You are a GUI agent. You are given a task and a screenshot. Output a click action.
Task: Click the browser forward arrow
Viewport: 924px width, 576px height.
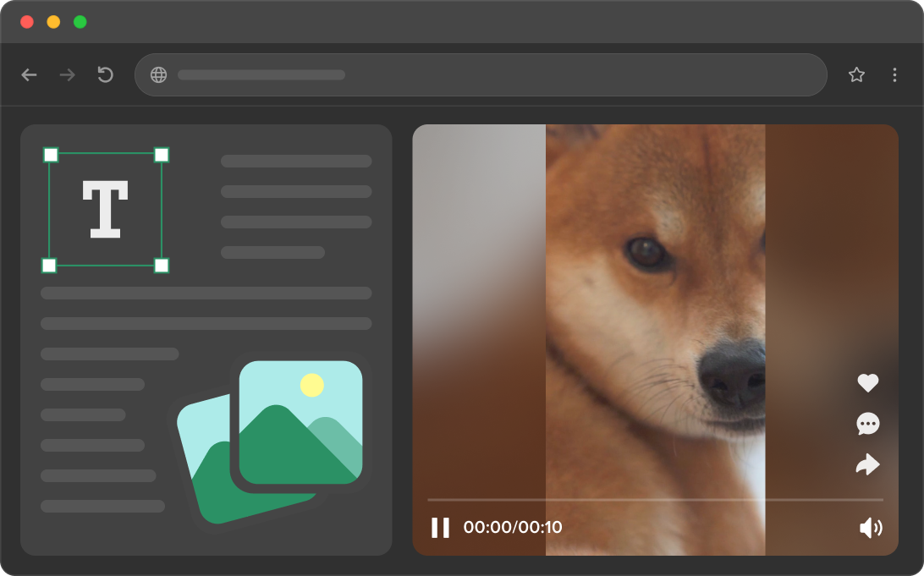click(67, 75)
